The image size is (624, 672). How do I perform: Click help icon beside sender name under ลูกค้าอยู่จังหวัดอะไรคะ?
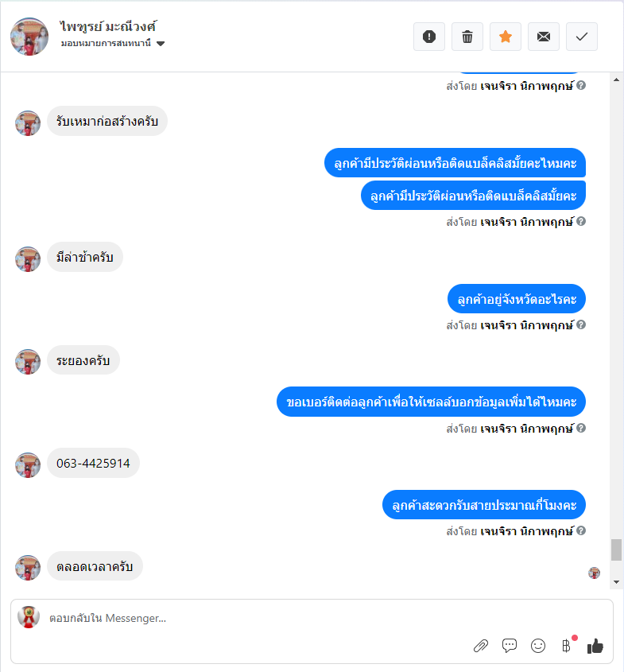tap(581, 324)
